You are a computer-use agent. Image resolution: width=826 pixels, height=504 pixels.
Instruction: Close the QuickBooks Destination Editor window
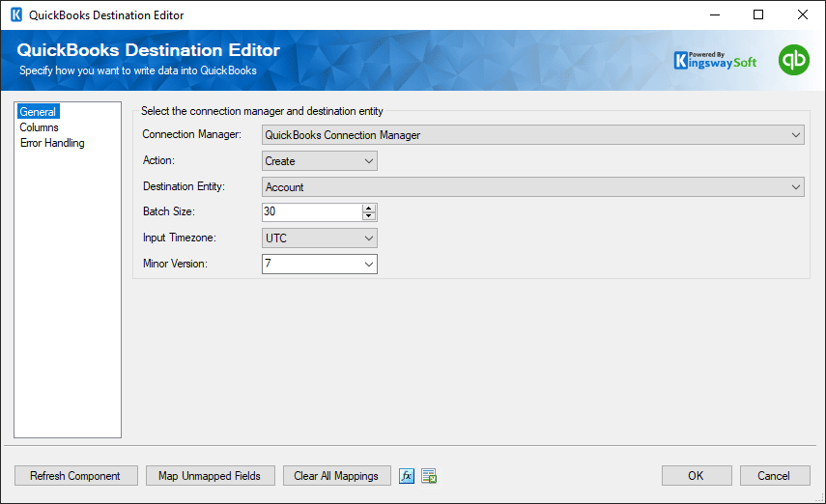point(802,14)
